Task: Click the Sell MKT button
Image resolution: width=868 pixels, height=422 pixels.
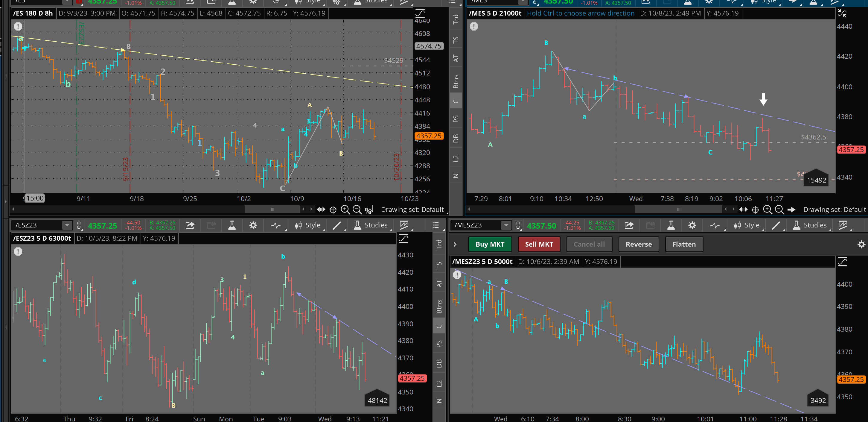Action: pos(539,244)
